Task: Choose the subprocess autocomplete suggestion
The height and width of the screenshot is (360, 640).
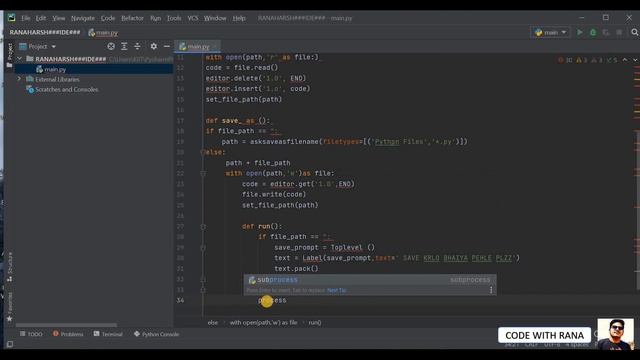Action: pyautogui.click(x=370, y=280)
